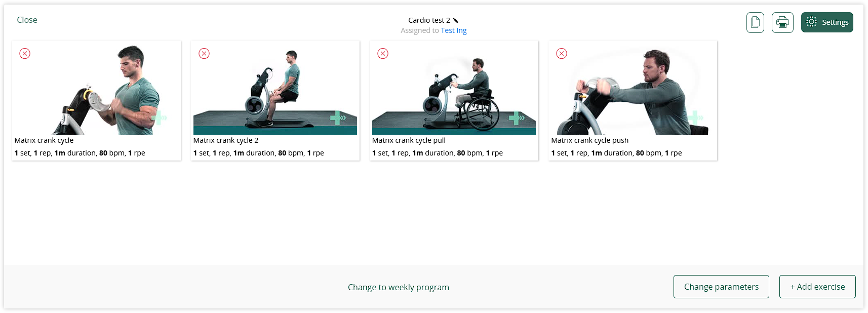
Task: Click the copy document icon
Action: coord(755,22)
